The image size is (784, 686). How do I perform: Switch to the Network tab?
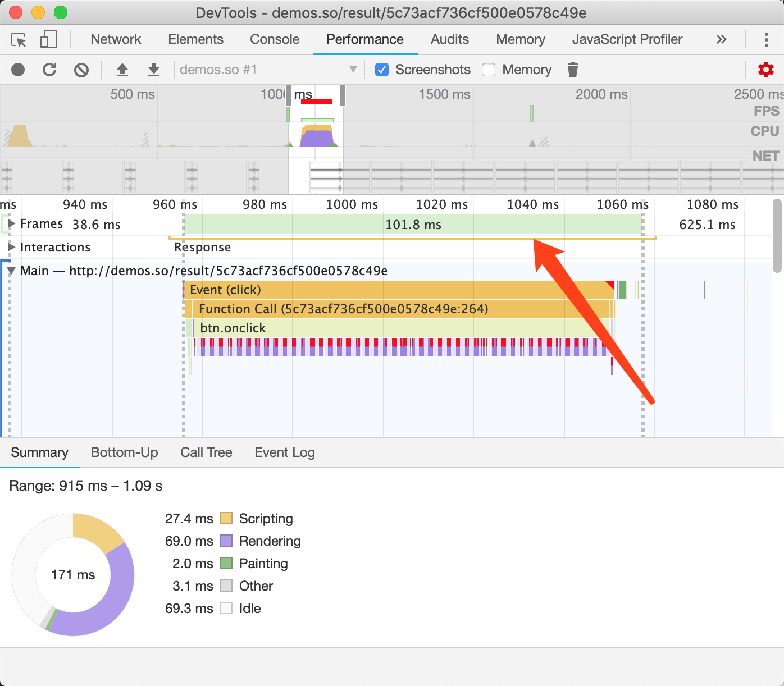(x=116, y=39)
